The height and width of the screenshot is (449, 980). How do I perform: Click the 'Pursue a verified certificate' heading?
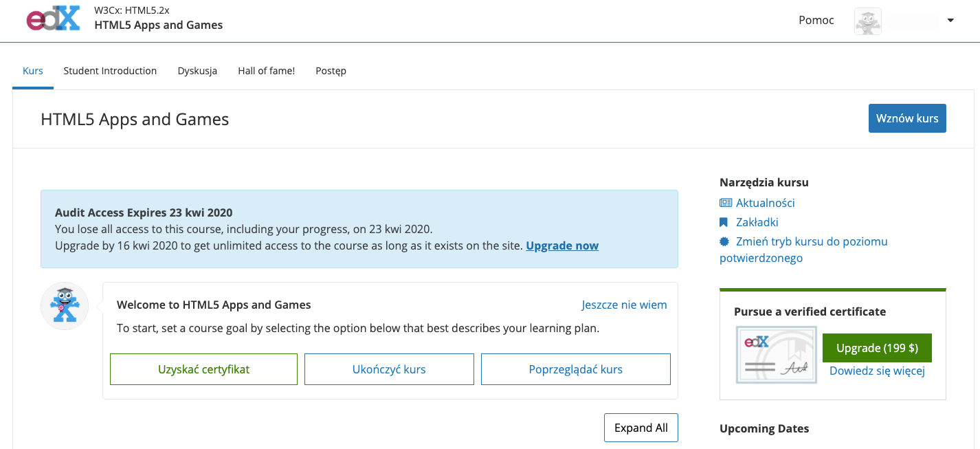pyautogui.click(x=810, y=311)
